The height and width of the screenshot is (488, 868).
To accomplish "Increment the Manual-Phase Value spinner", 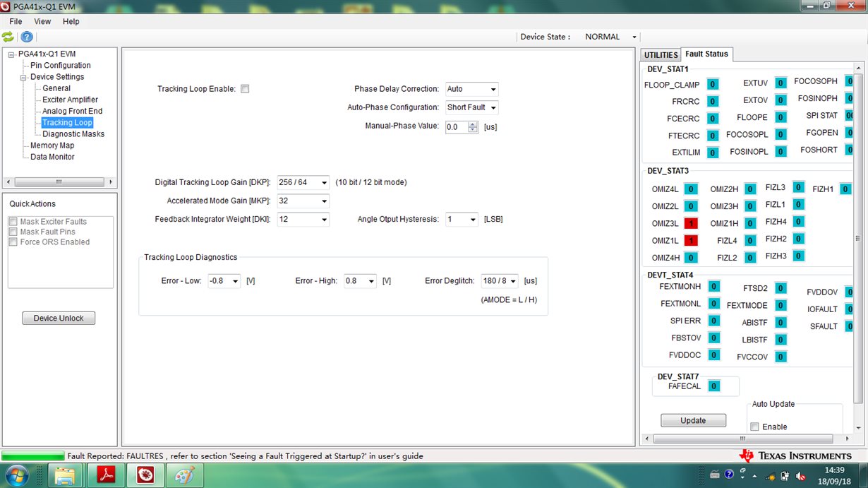I will [x=473, y=124].
